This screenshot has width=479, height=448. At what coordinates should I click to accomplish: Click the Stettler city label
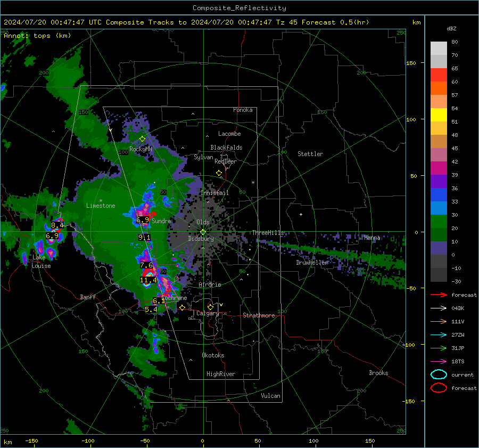coord(310,154)
